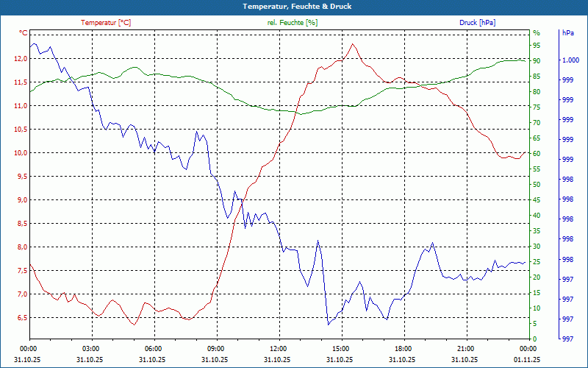Click the 06:00 time axis label
Screen dimensions: 588x368
[154, 348]
